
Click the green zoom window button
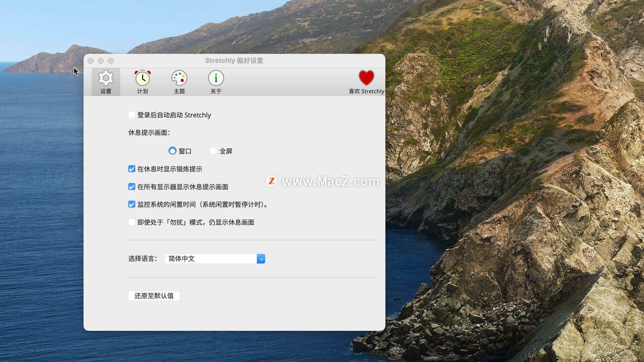[x=111, y=61]
